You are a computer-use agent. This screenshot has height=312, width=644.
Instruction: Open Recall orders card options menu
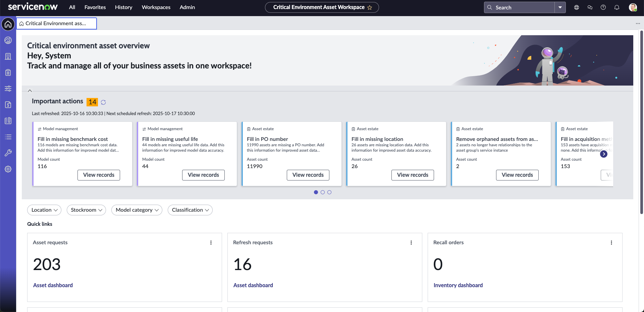coord(611,243)
